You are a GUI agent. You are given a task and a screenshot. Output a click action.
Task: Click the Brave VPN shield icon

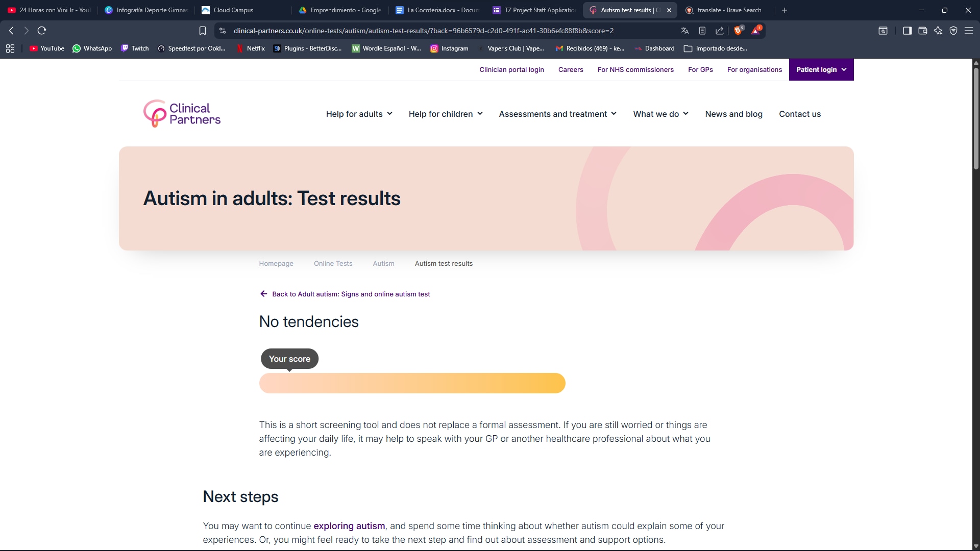953,31
